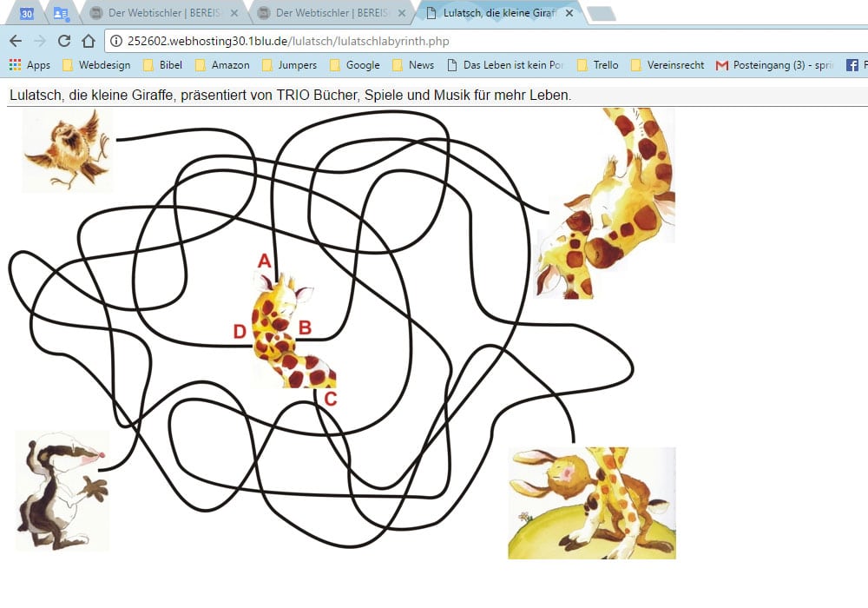Click the bird picture

(x=67, y=149)
